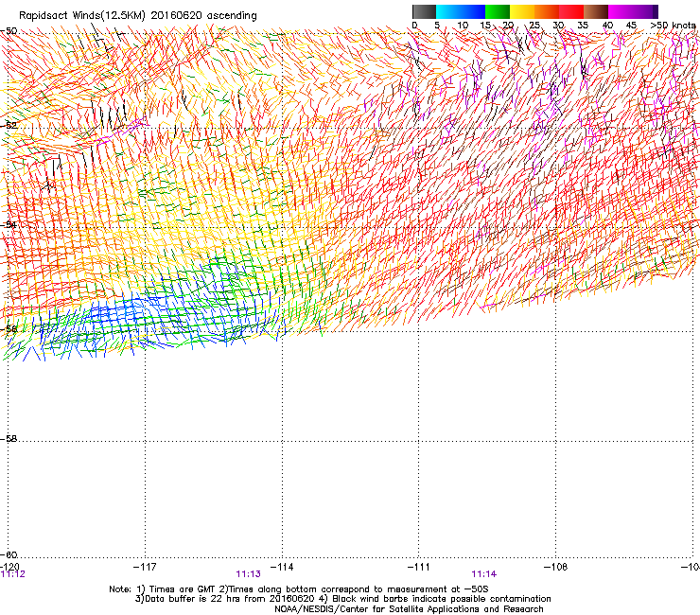Click the -60 latitude axis label
Screen dimensions: 700x615
pyautogui.click(x=9, y=554)
